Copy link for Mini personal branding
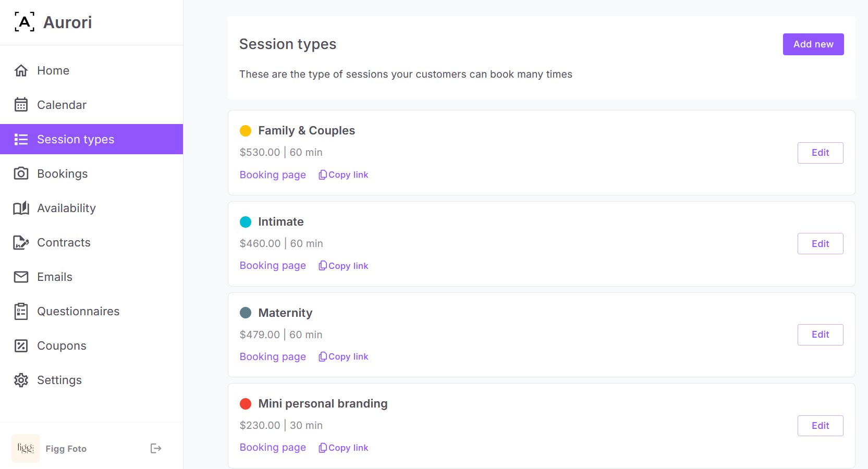This screenshot has height=469, width=868. 344,448
